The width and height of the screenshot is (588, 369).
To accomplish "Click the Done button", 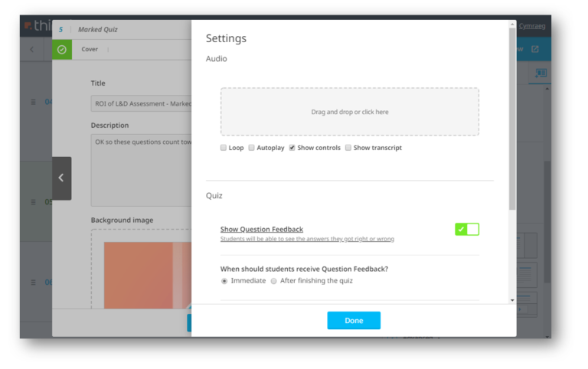I will pyautogui.click(x=354, y=321).
